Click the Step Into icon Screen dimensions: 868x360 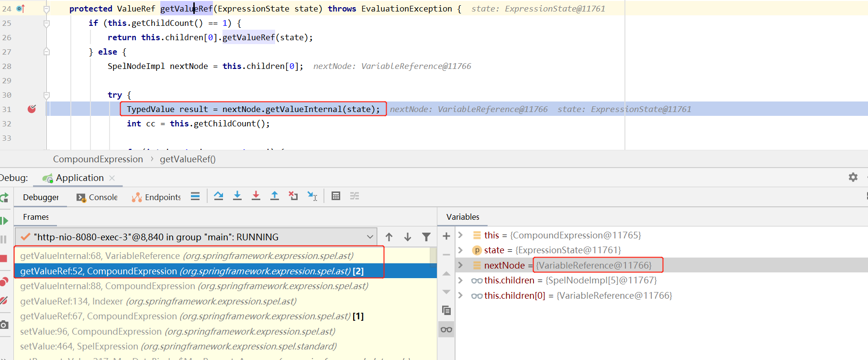[x=237, y=196]
